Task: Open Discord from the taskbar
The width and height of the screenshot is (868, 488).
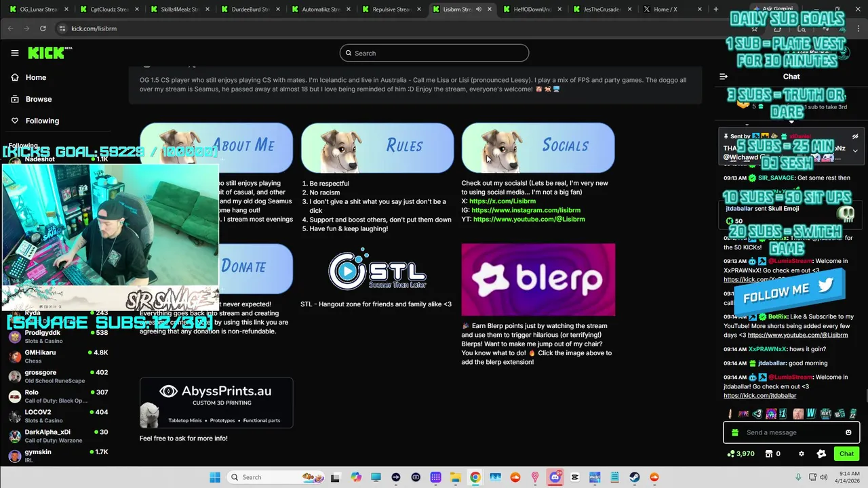Action: pyautogui.click(x=555, y=477)
